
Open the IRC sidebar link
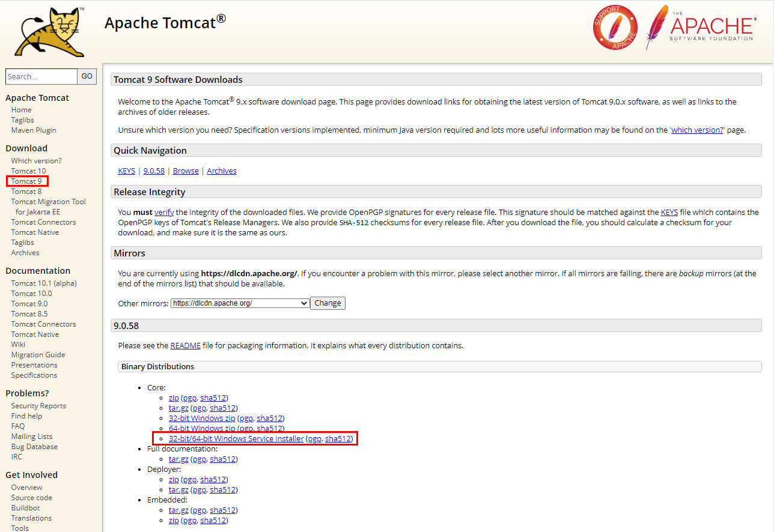tap(17, 457)
